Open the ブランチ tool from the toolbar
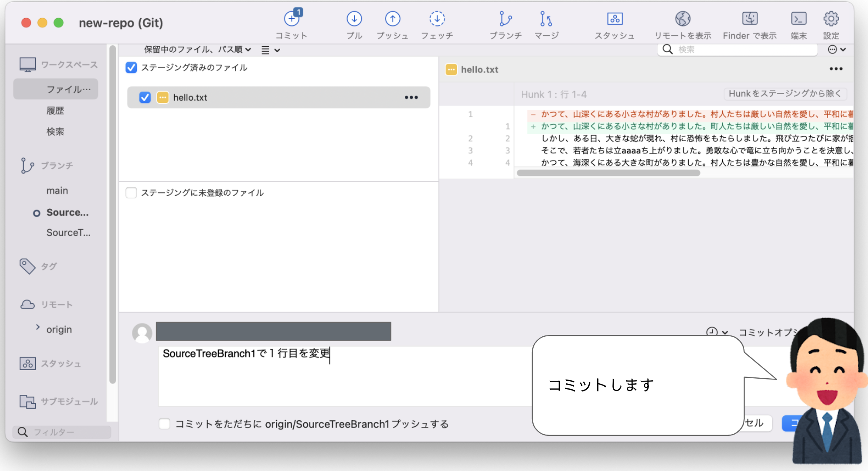 505,23
